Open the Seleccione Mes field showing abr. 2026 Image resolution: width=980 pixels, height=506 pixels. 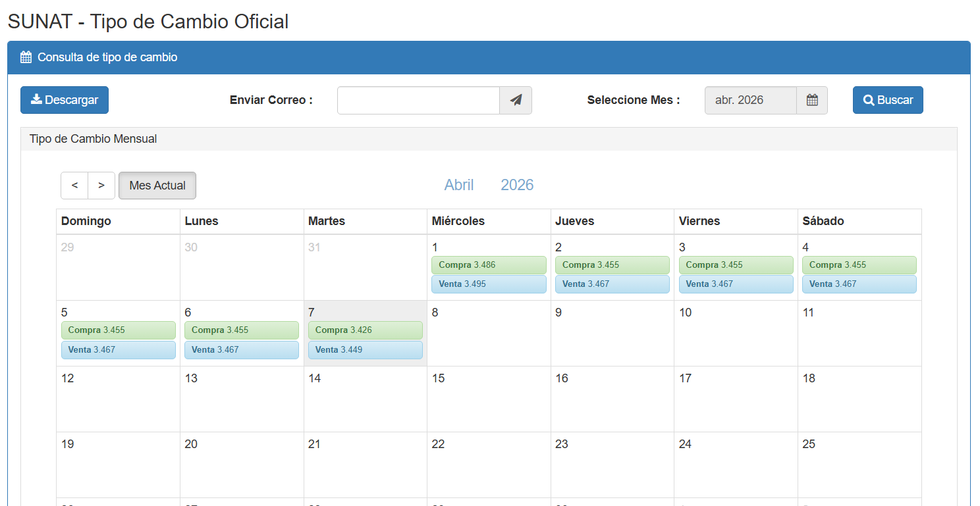[x=750, y=100]
